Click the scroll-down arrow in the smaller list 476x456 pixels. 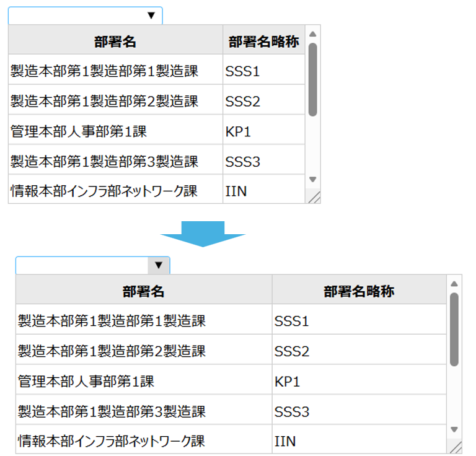pyautogui.click(x=313, y=179)
